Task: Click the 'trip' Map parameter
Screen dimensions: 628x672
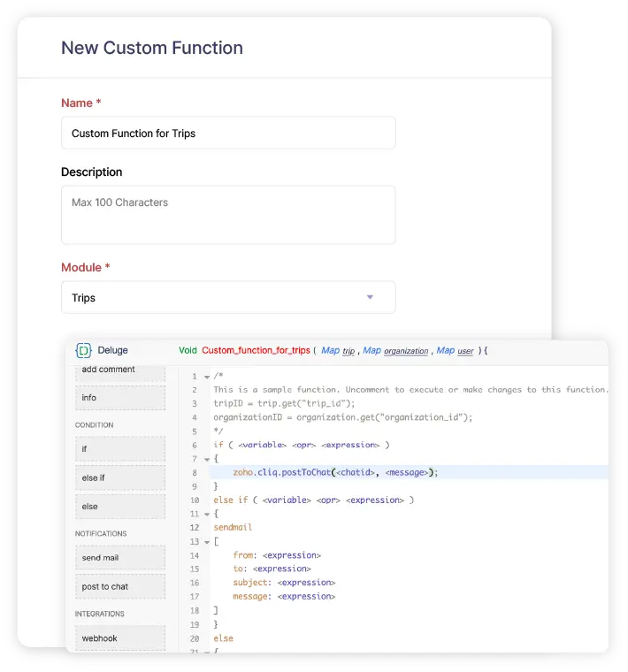Action: tap(348, 351)
